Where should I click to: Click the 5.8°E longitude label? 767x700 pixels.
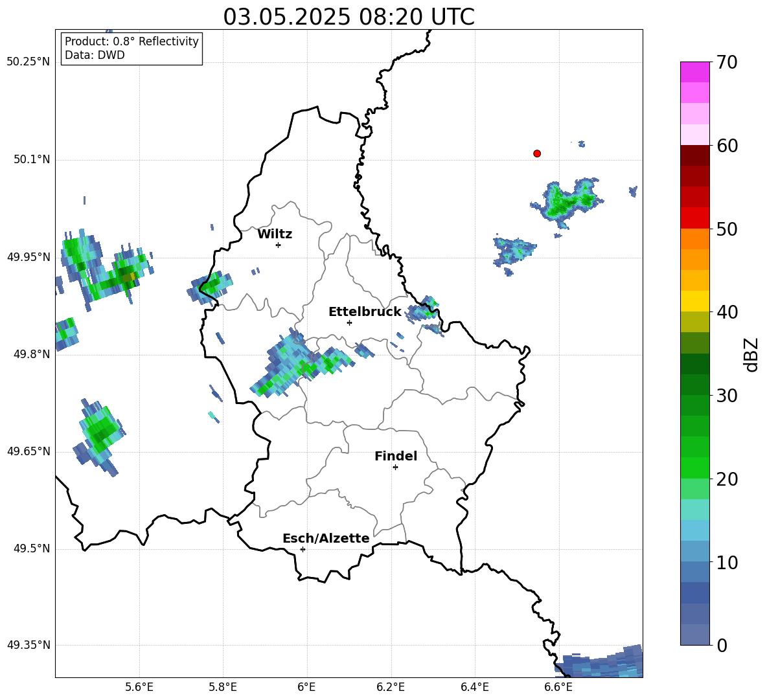pyautogui.click(x=223, y=687)
